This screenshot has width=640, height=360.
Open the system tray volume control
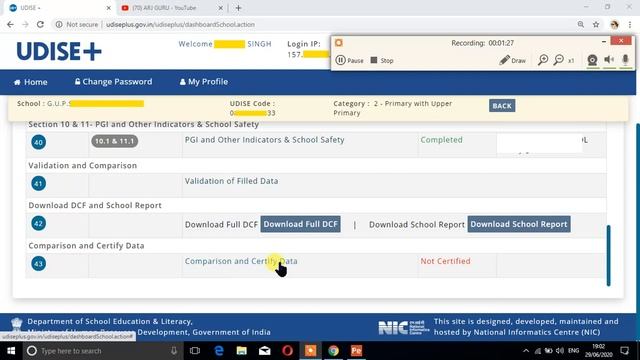560,351
